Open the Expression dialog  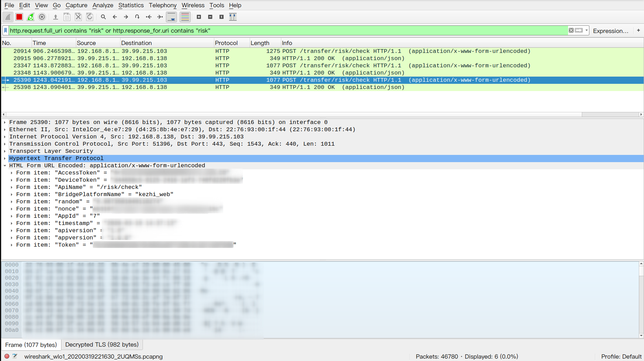(x=611, y=31)
